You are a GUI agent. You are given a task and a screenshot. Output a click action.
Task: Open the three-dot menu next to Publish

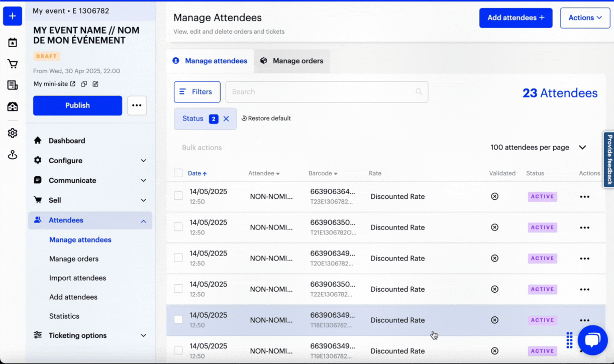pos(137,105)
